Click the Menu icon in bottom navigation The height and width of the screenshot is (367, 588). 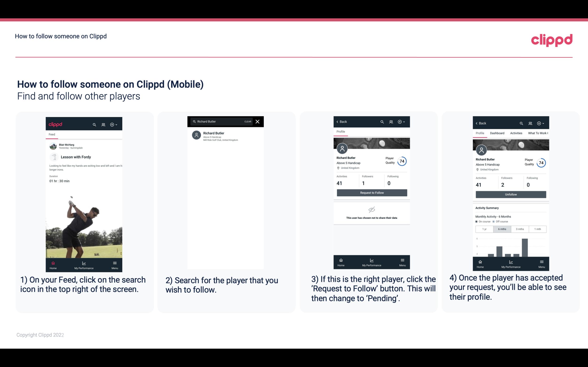coord(115,264)
